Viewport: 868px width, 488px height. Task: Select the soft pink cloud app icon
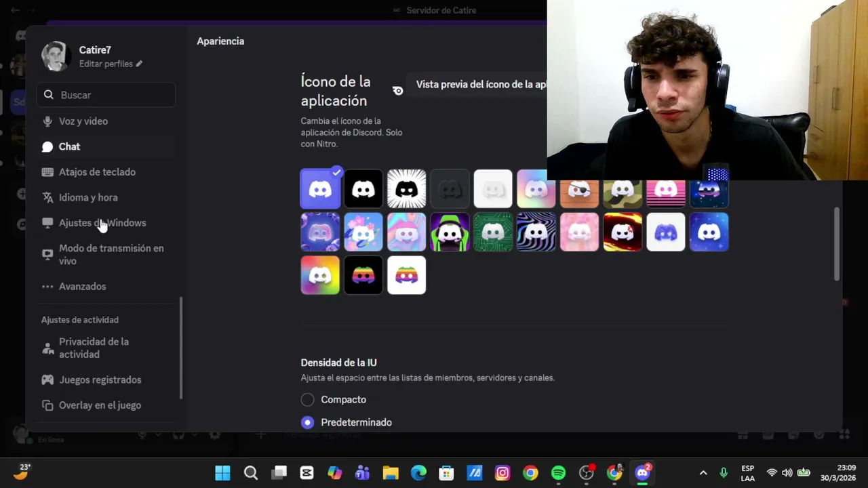(x=579, y=232)
